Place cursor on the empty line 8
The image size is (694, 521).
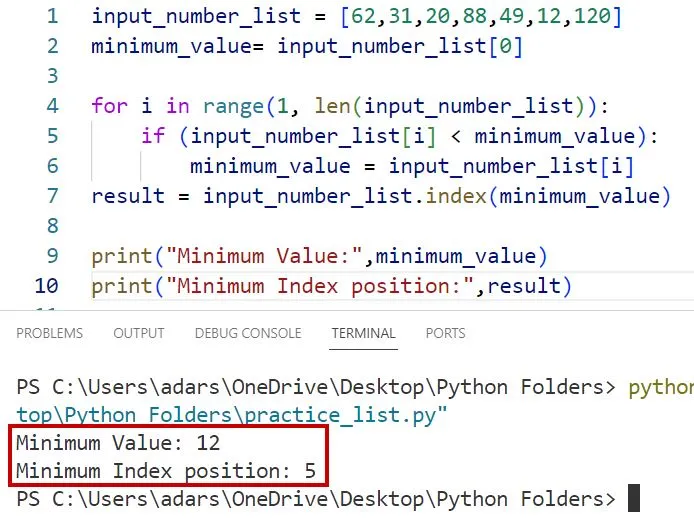pos(300,226)
